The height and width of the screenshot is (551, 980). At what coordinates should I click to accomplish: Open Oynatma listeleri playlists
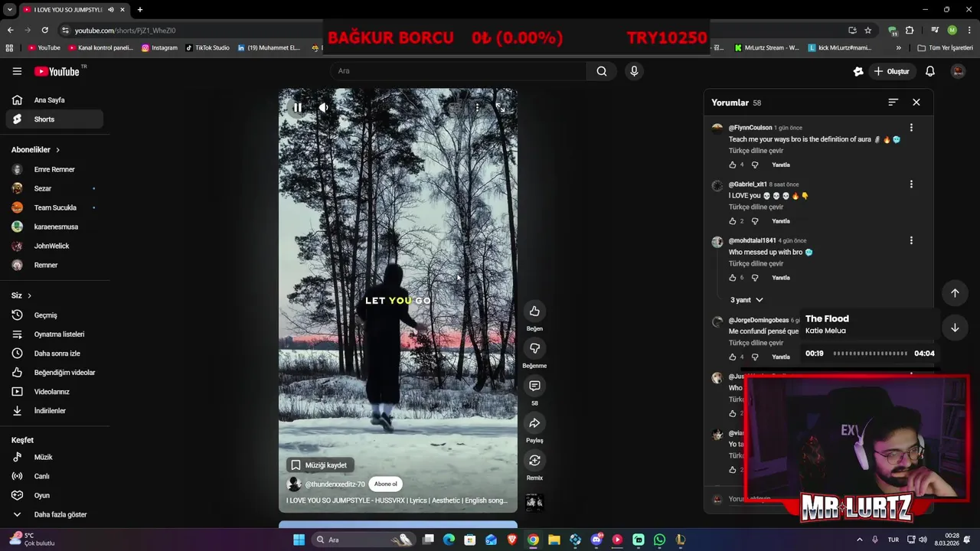click(54, 334)
